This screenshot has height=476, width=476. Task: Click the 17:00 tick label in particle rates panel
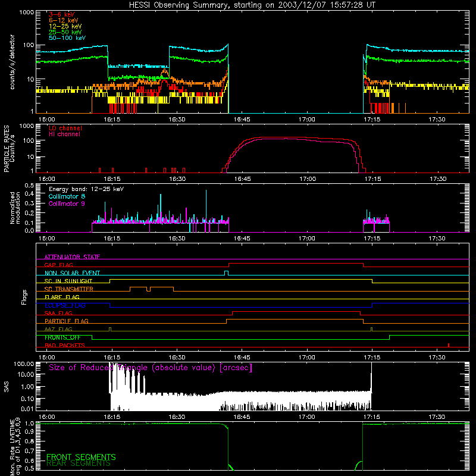(x=308, y=179)
